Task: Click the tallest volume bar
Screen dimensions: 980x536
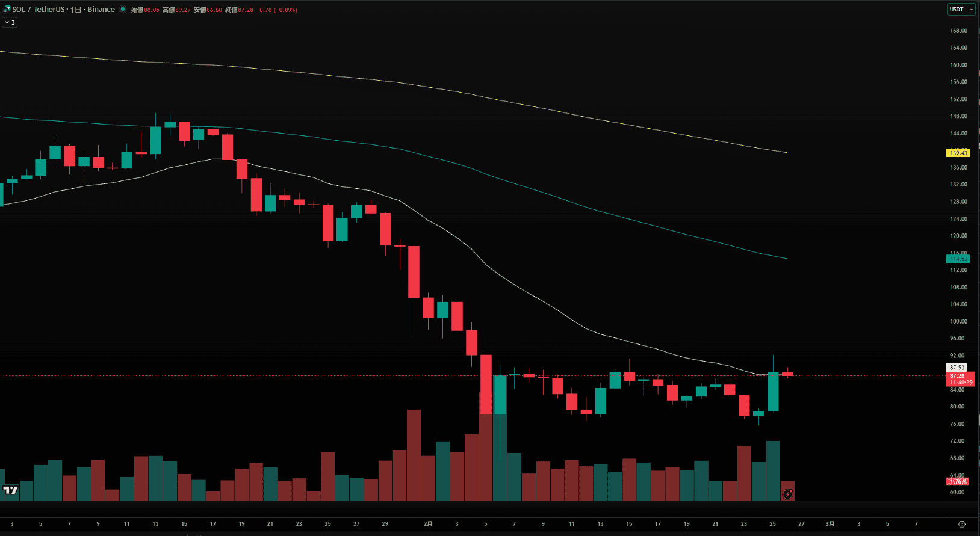Action: tap(486, 445)
